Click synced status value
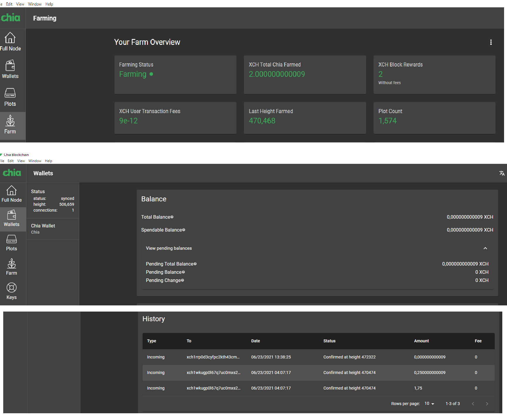 point(67,198)
